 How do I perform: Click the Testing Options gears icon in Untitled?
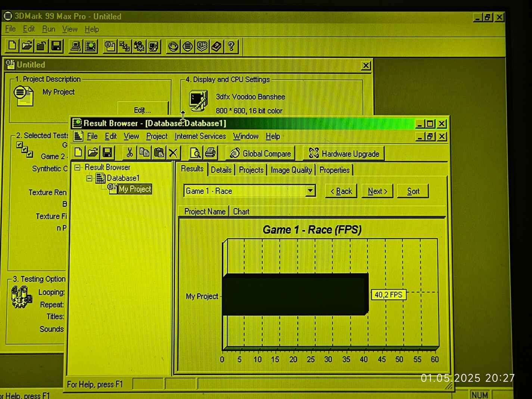(x=21, y=297)
